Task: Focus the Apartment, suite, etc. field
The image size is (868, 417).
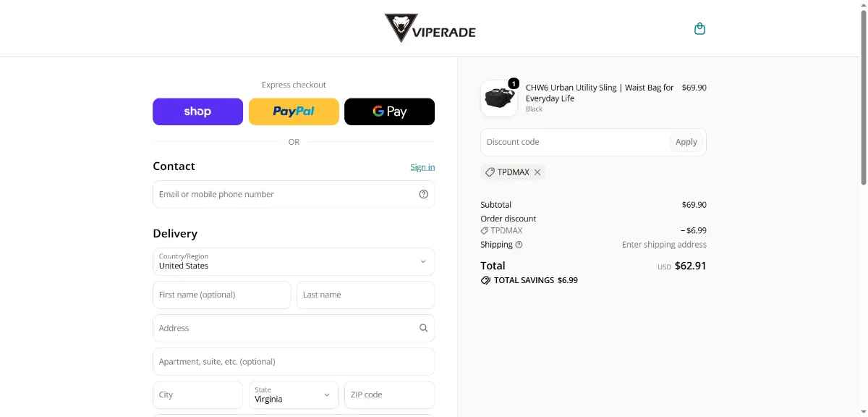Action: point(294,361)
